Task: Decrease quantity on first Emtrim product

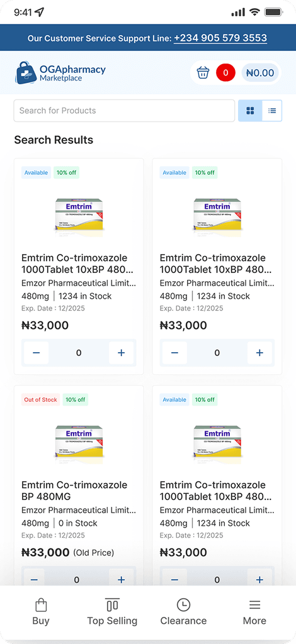Action: coord(36,353)
